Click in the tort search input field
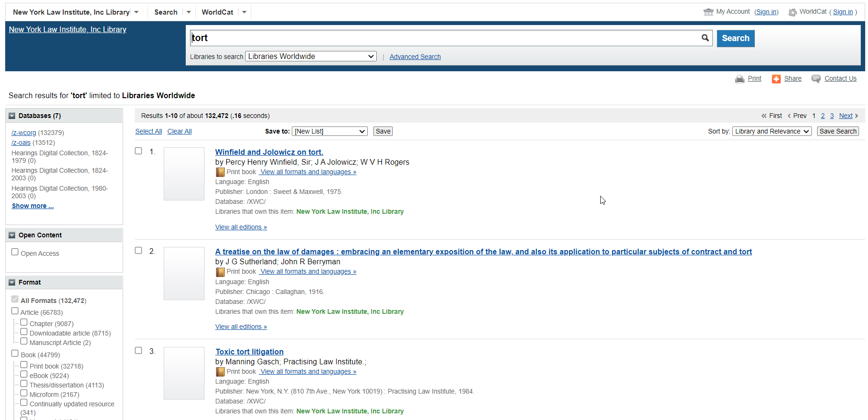 click(443, 38)
